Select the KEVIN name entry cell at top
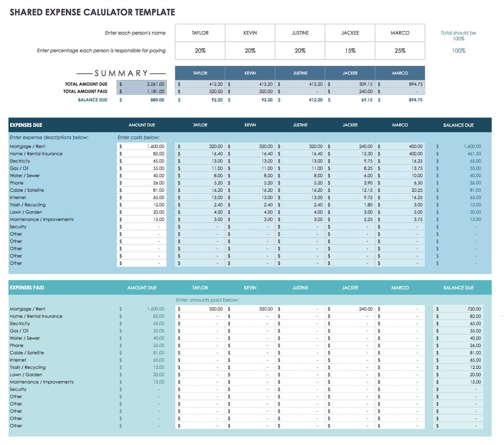This screenshot has width=504, height=445. pos(250,33)
